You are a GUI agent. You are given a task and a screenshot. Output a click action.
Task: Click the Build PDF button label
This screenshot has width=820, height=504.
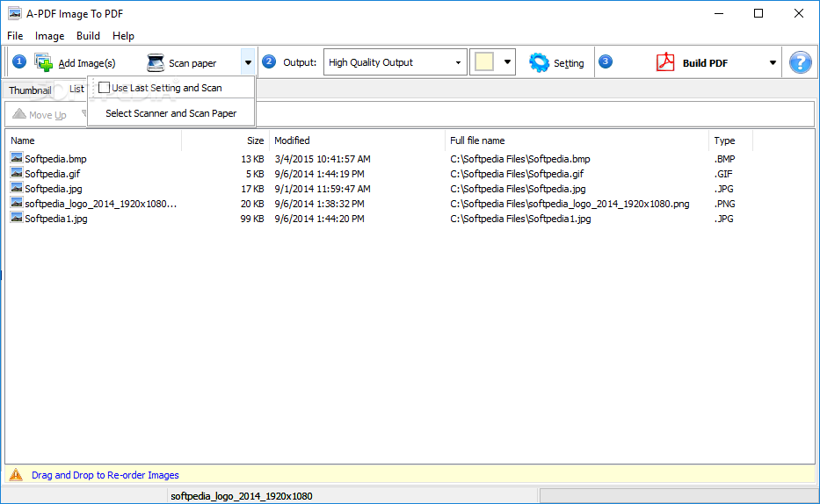click(705, 63)
